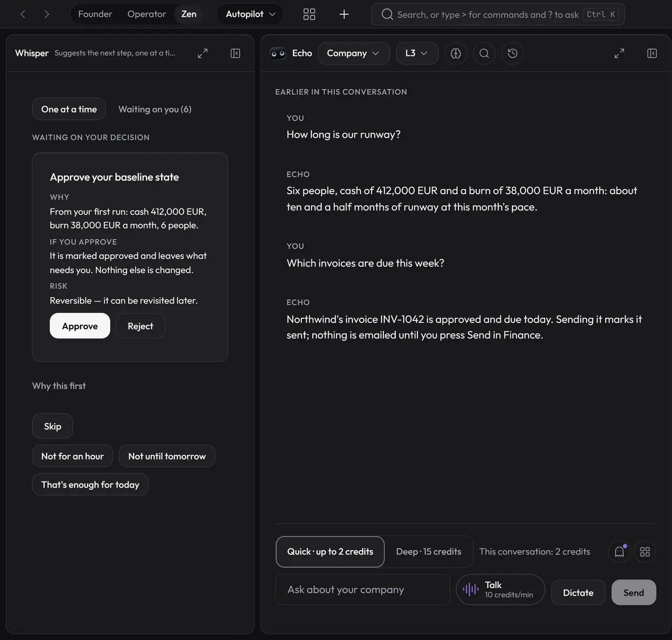The image size is (672, 640).
Task: Go back with the left arrow
Action: [x=23, y=14]
